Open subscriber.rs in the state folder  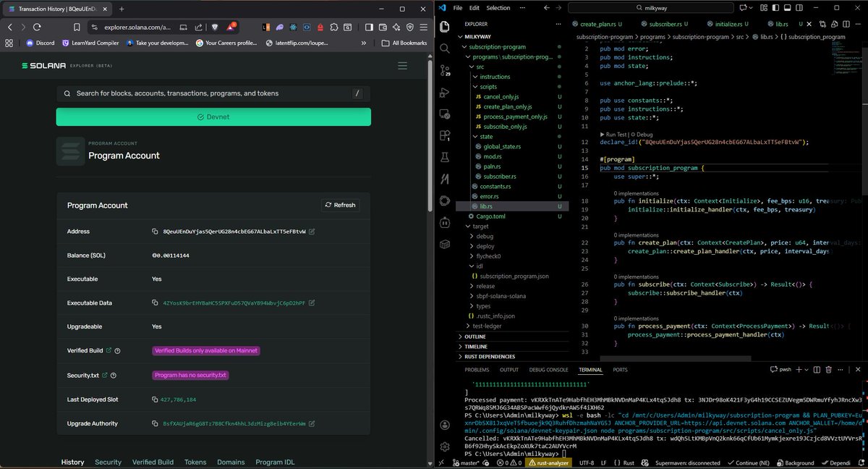(x=499, y=176)
